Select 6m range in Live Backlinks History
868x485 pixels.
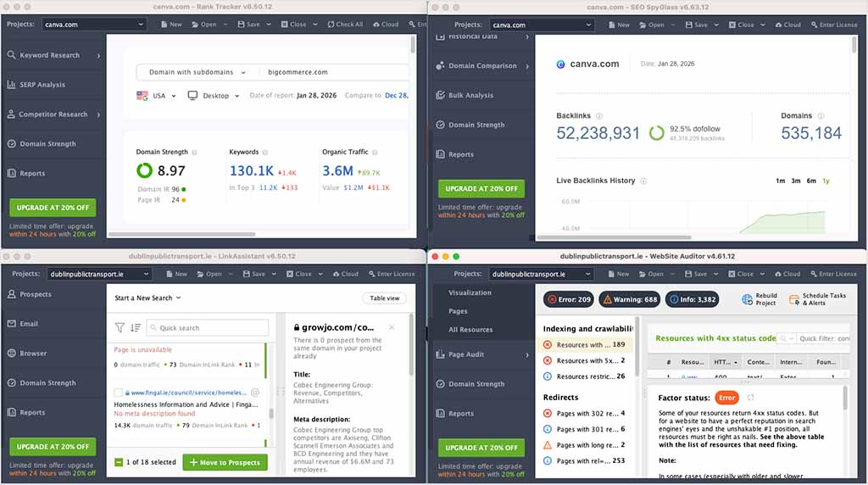(811, 181)
